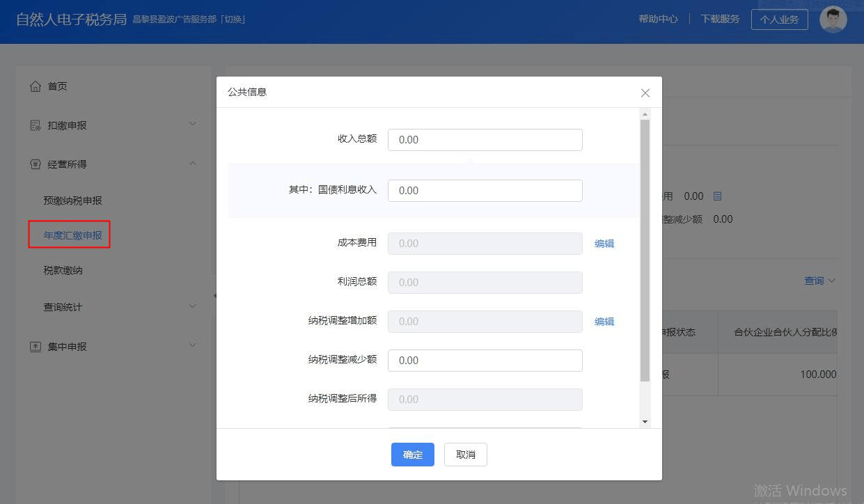Click the 经营所得 sidebar icon
This screenshot has height=504, width=864.
tap(35, 164)
